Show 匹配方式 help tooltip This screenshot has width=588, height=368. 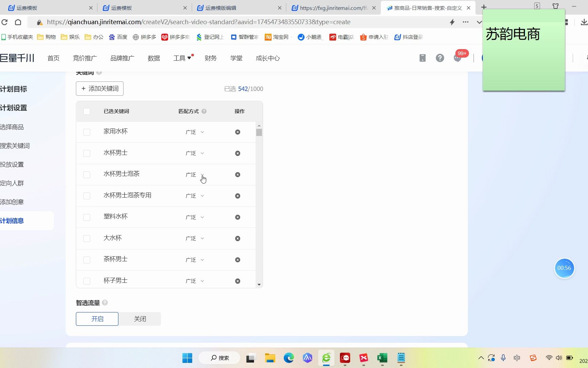tap(204, 111)
